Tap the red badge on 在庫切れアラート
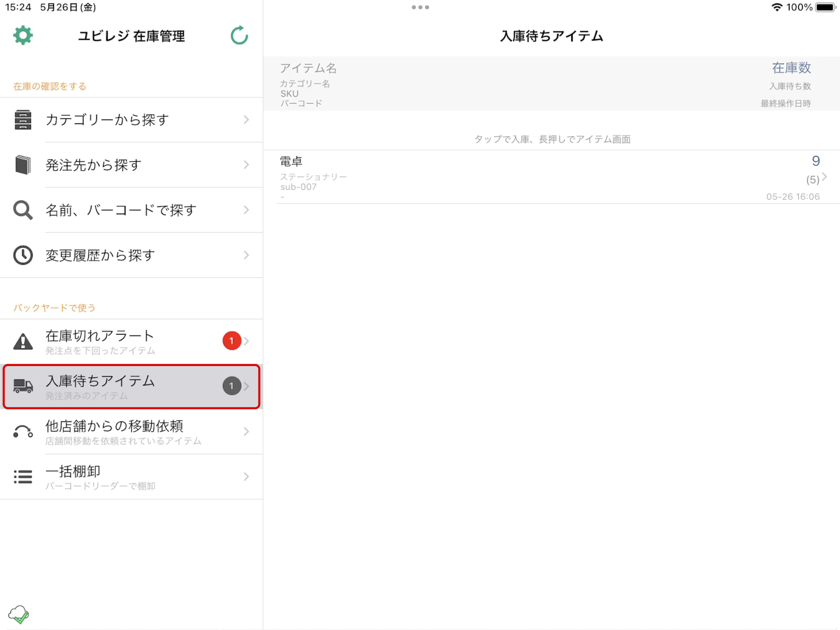Screen dimensions: 840x630 pyautogui.click(x=232, y=341)
